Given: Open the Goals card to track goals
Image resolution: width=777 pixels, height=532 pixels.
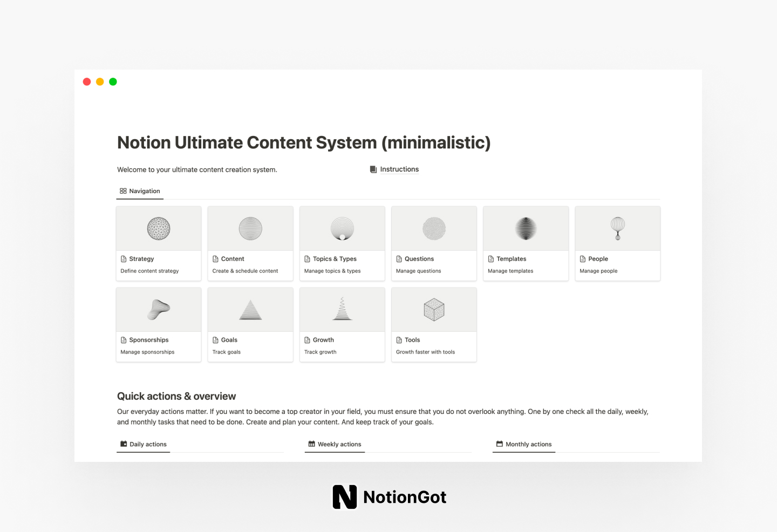Looking at the screenshot, I should pos(250,324).
